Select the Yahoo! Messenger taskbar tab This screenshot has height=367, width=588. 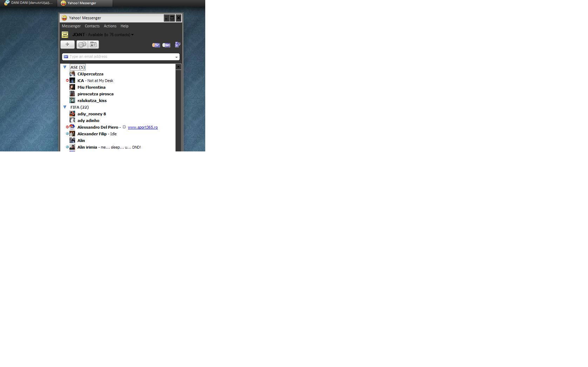pos(85,3)
